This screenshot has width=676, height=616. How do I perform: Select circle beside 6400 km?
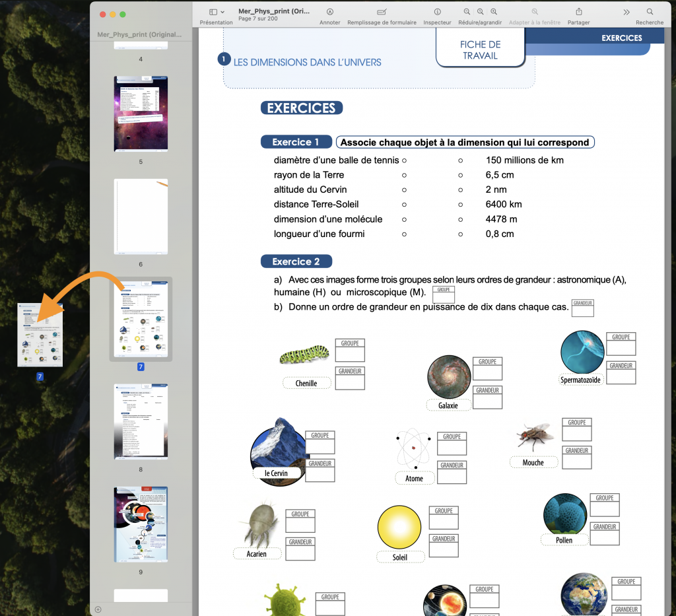(x=460, y=205)
